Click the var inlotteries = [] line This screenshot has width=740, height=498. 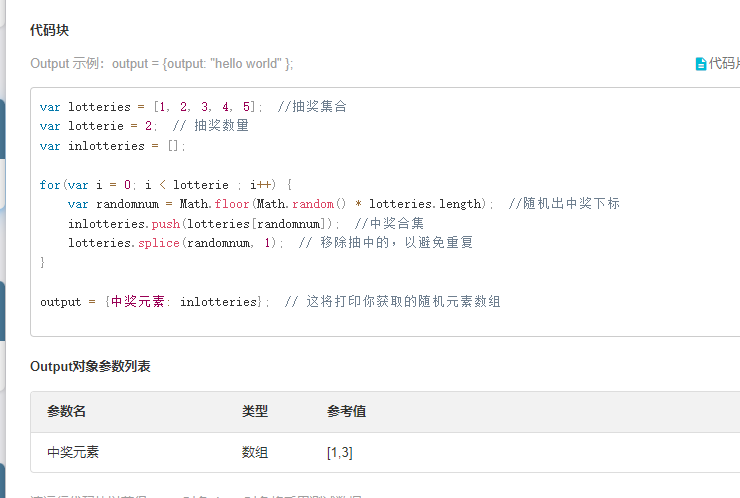[113, 146]
